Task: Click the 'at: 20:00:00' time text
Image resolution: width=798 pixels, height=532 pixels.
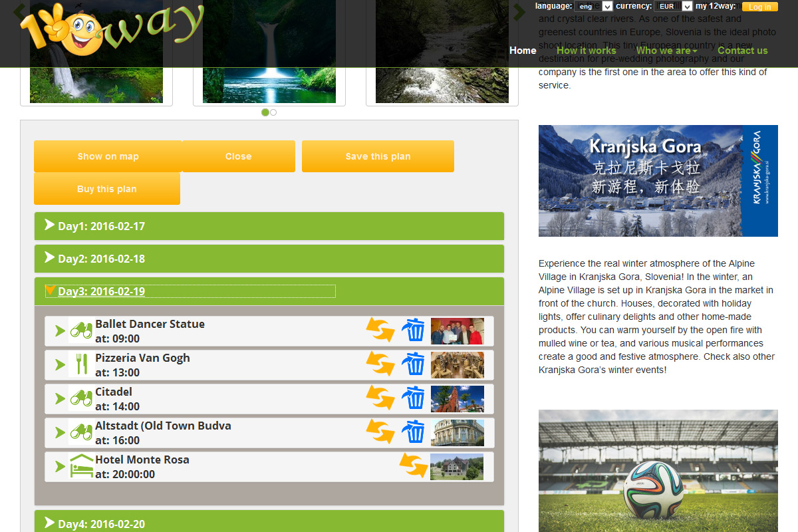Action: click(125, 475)
